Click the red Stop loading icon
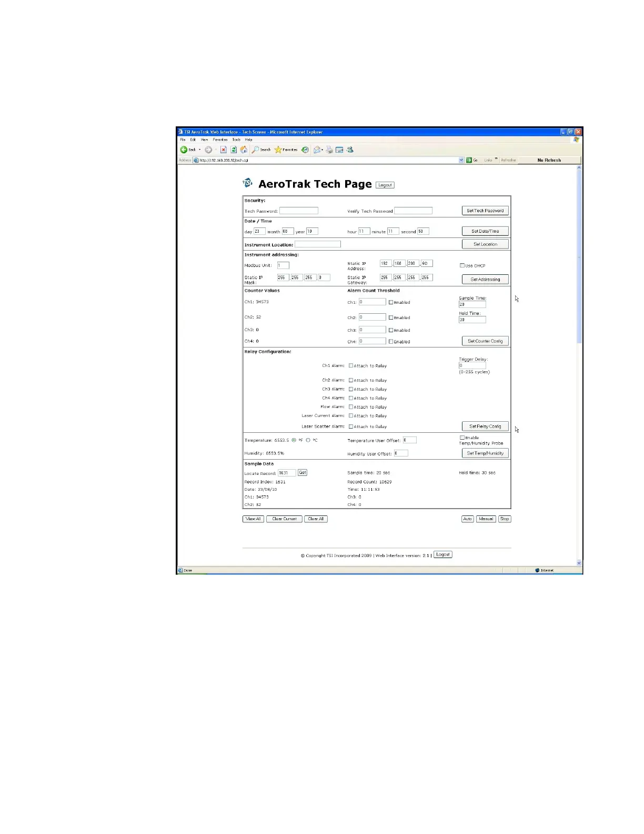This screenshot has width=644, height=834. pos(224,150)
